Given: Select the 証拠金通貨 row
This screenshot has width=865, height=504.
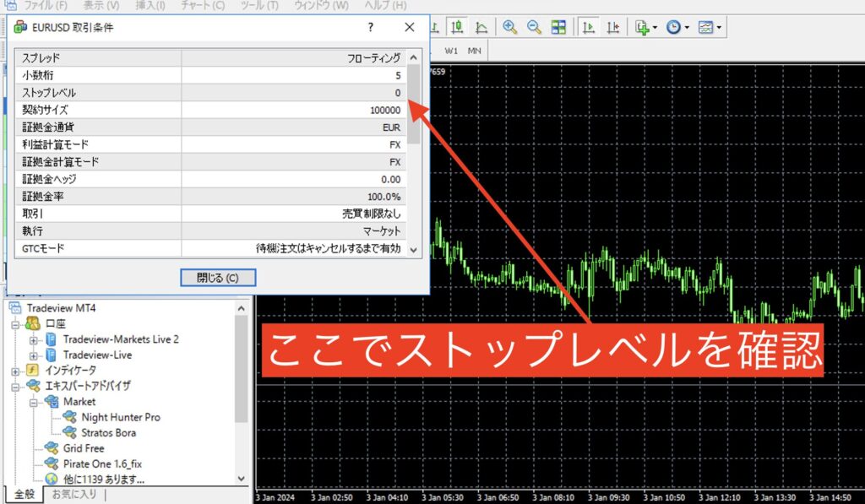Looking at the screenshot, I should tap(210, 127).
